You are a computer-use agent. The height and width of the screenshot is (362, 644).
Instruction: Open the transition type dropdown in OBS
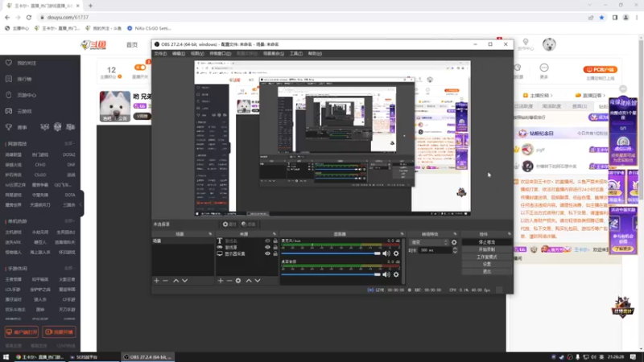(429, 243)
